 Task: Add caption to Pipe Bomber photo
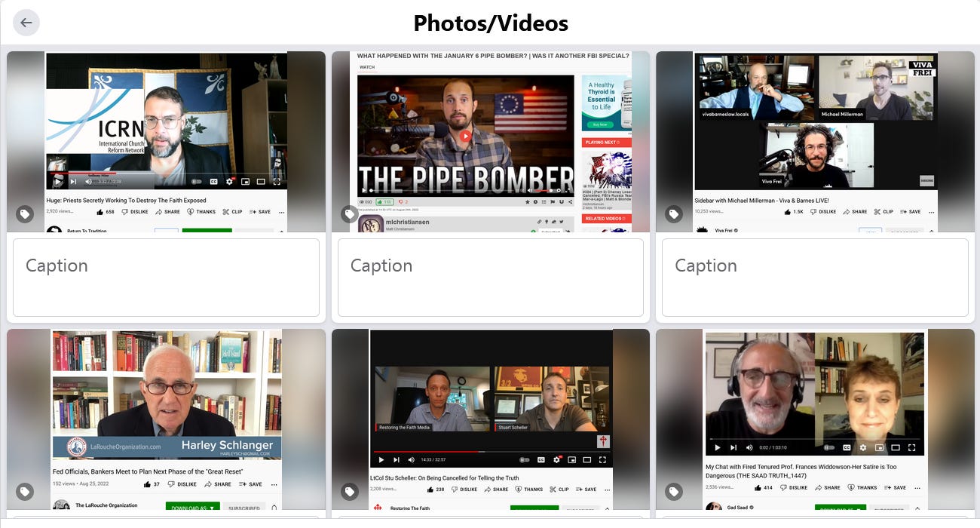[491, 278]
